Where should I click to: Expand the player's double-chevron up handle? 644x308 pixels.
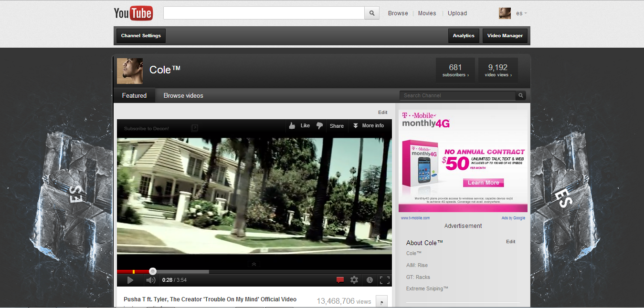tap(254, 264)
